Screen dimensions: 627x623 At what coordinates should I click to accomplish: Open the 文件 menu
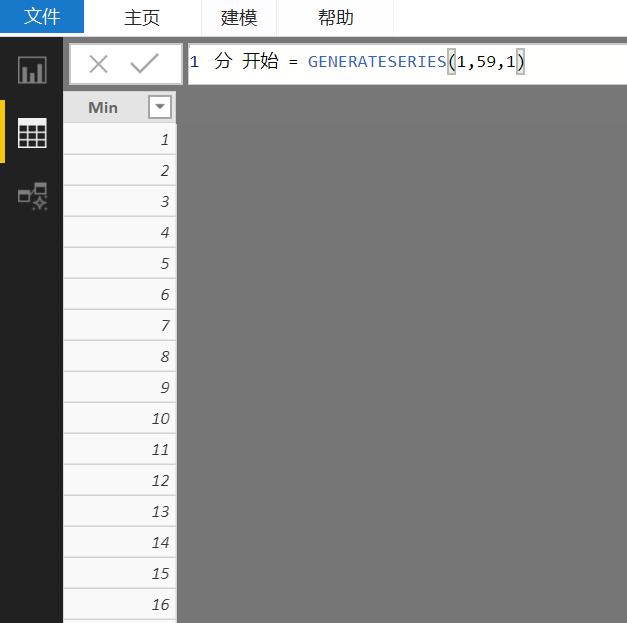click(42, 16)
